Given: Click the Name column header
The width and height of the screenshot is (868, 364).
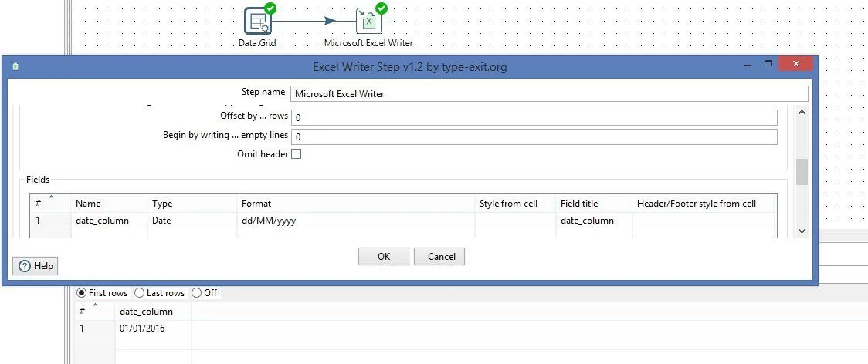Looking at the screenshot, I should [109, 203].
